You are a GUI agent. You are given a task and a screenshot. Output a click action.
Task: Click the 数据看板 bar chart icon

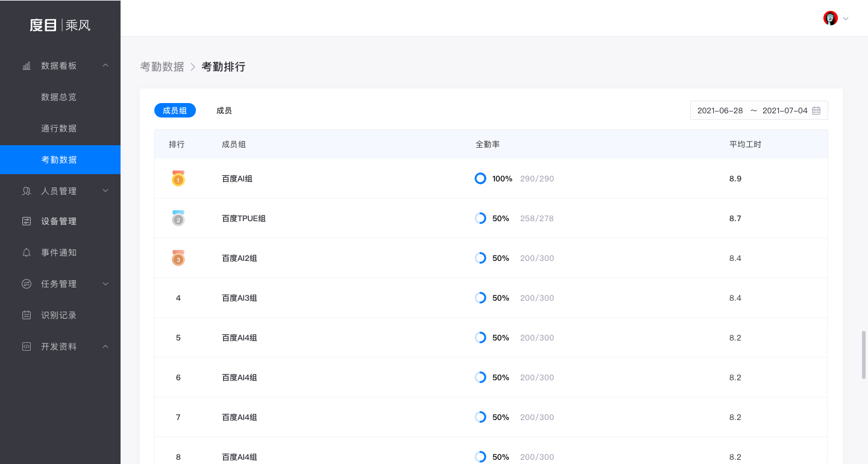pos(27,66)
